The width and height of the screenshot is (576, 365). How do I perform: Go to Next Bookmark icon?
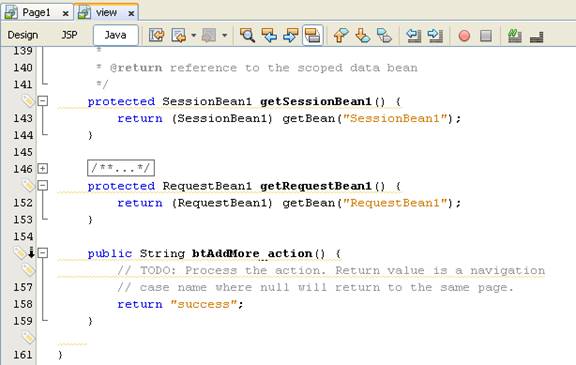[x=363, y=36]
